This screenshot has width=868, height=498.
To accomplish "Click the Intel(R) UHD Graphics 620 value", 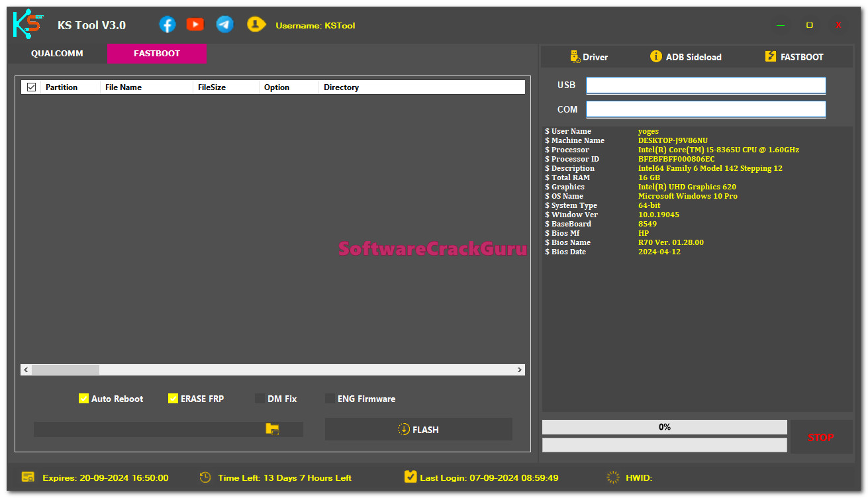I will tap(687, 187).
